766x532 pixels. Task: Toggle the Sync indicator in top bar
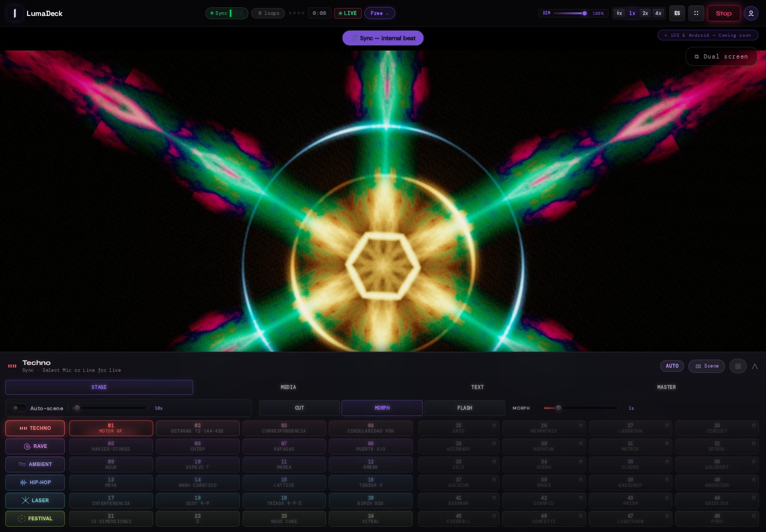click(x=227, y=13)
